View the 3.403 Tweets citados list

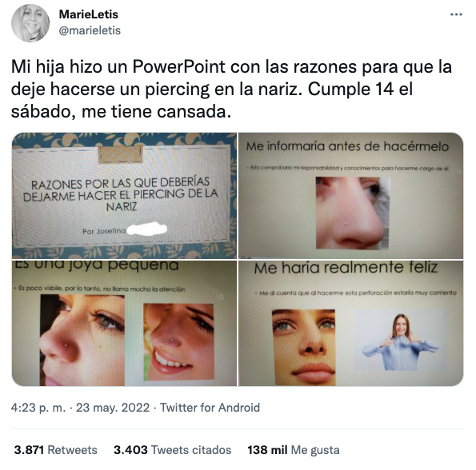tap(173, 450)
